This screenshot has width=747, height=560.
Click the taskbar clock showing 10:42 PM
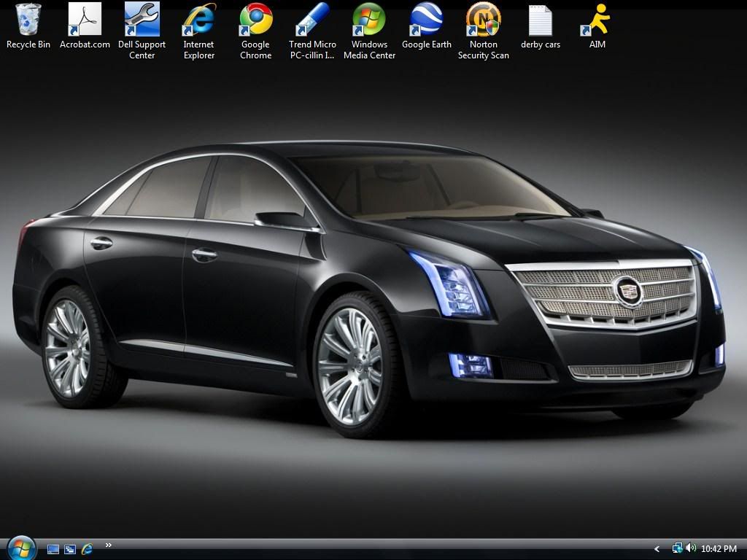[719, 549]
